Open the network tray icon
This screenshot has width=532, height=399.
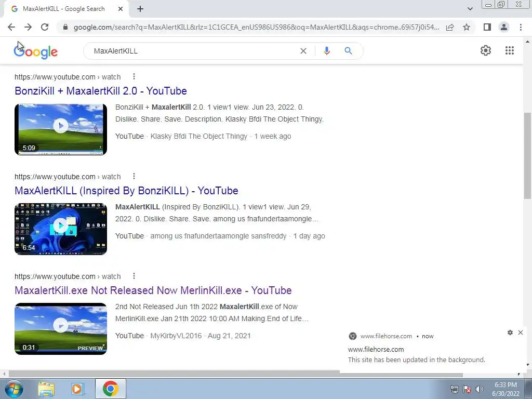(x=454, y=389)
